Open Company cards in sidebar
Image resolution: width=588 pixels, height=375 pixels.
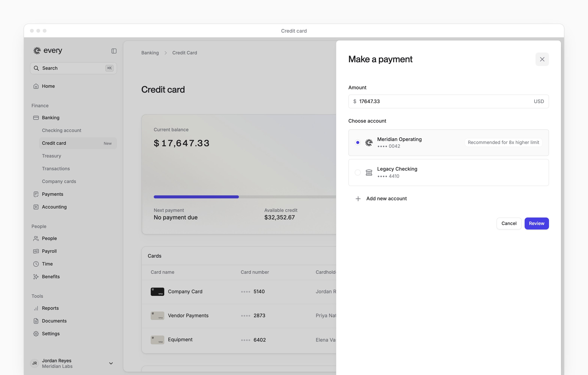tap(59, 181)
